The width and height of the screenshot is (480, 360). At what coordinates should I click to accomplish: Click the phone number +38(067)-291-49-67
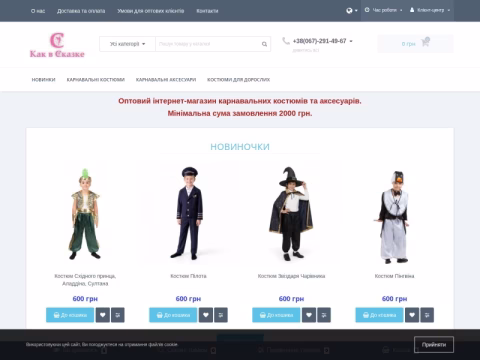319,41
